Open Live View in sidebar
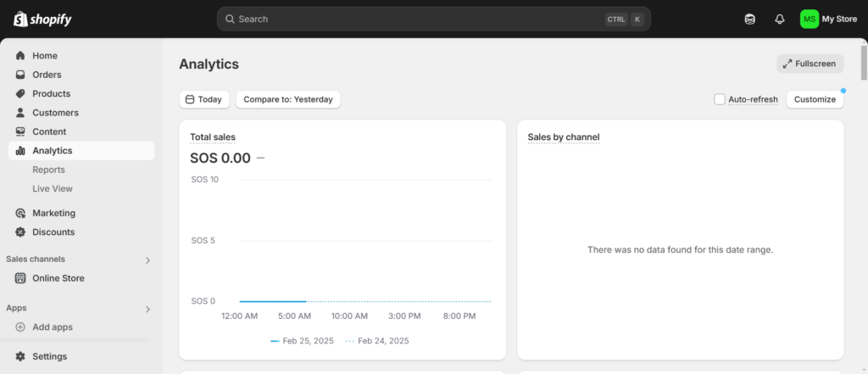This screenshot has height=374, width=868. (x=53, y=189)
